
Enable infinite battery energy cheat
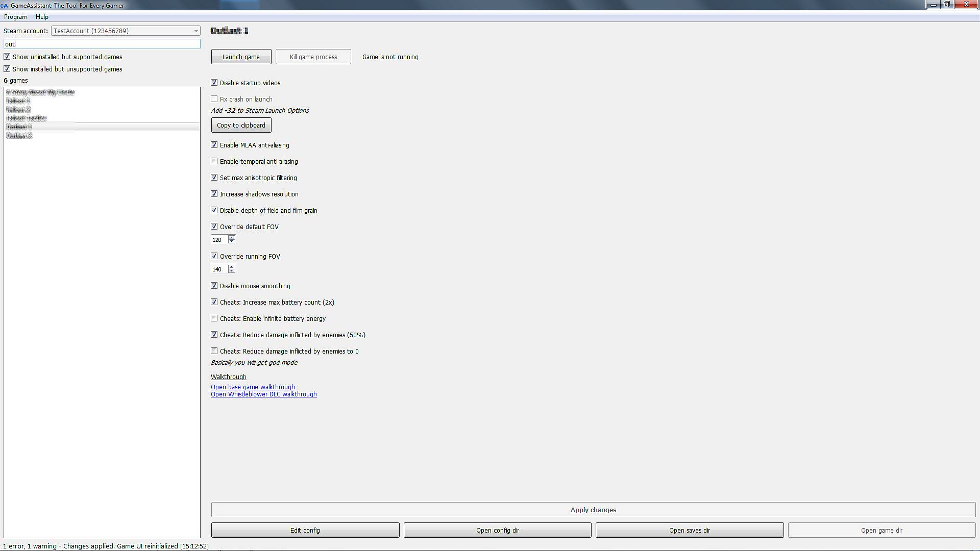[214, 318]
